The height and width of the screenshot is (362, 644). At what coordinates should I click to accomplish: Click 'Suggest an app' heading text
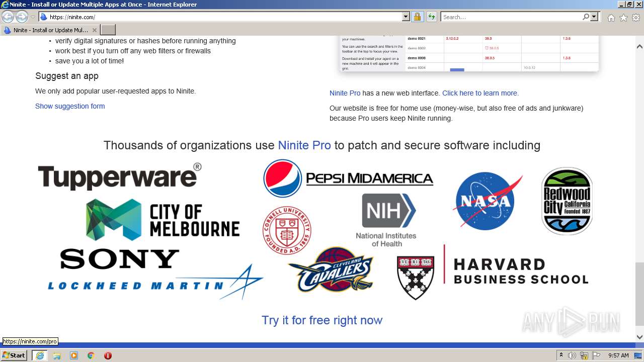click(x=67, y=76)
